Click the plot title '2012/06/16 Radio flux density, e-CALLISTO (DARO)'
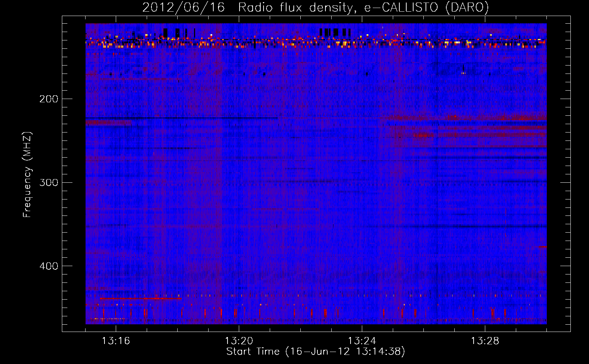The image size is (589, 364). coord(315,7)
